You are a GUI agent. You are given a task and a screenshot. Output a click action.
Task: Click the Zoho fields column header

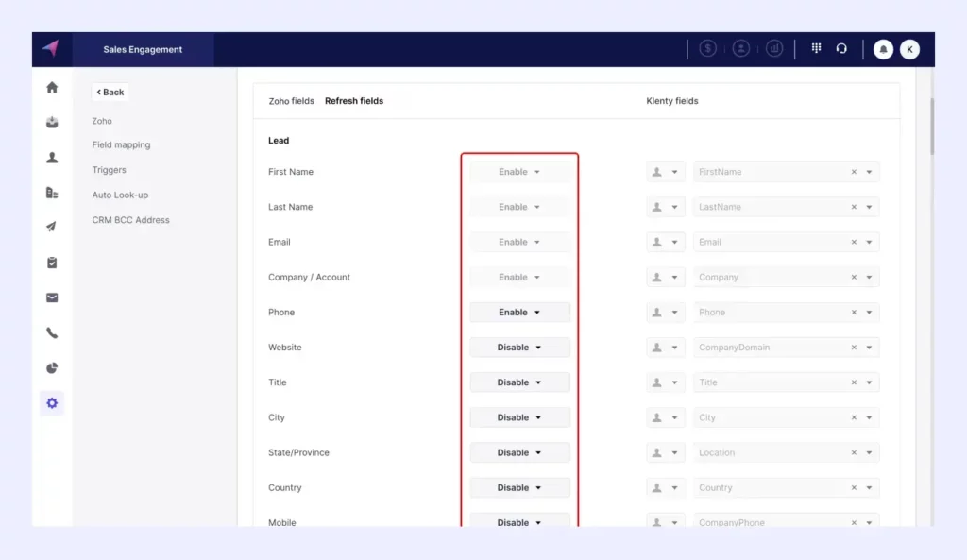click(x=291, y=101)
